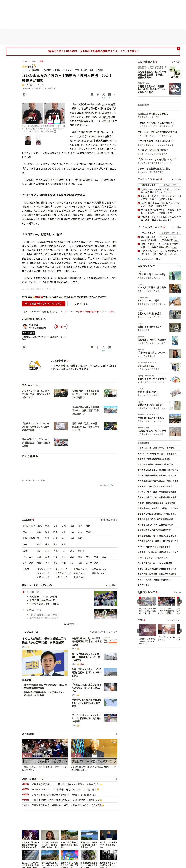This screenshot has width=186, height=868.
Task: Click X share icon below the author section
Action: (104, 347)
